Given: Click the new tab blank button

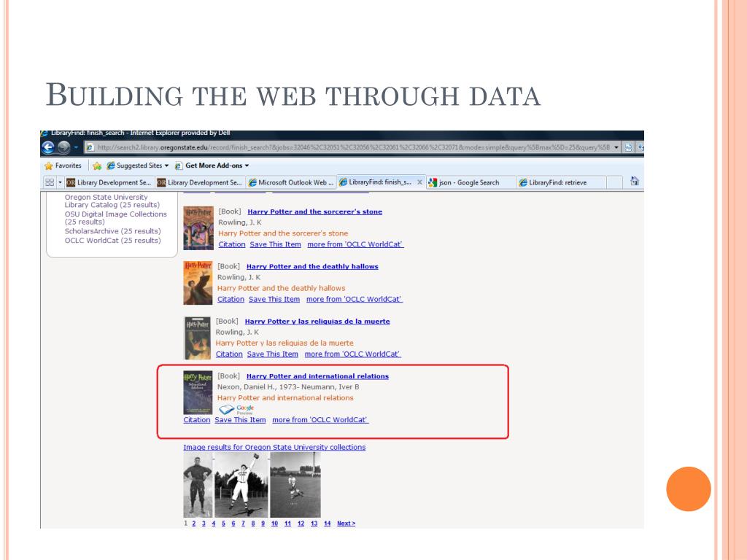Looking at the screenshot, I should 615,182.
